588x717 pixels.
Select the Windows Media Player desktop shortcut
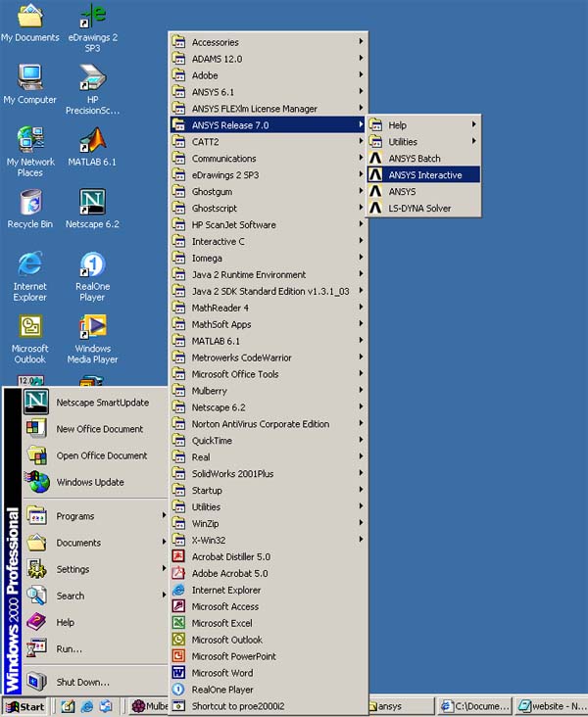point(92,339)
